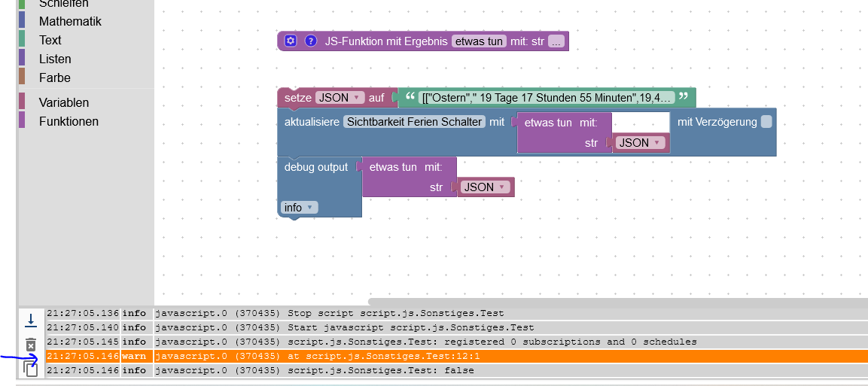Select 'etwas tun' call inside aktualisiere block
The height and width of the screenshot is (386, 868).
(x=548, y=122)
